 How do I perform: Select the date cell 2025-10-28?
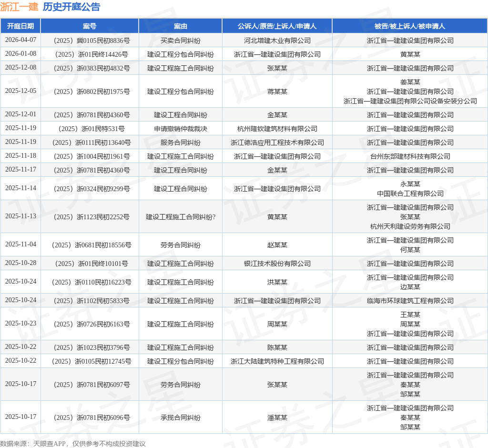tap(20, 263)
